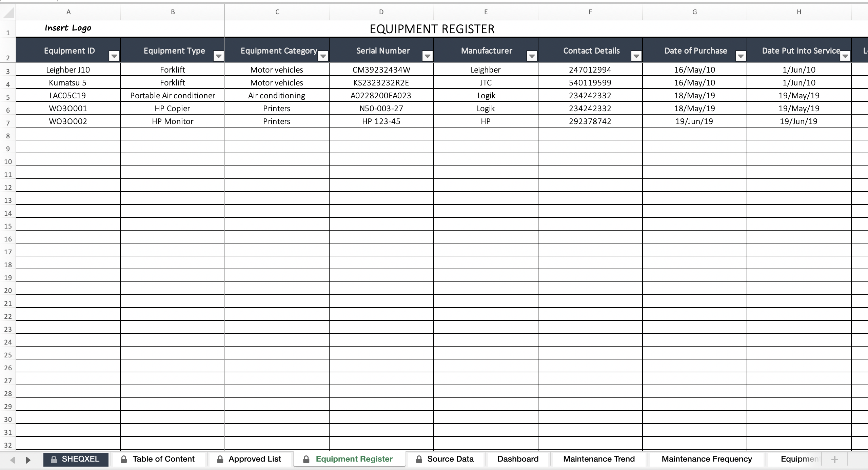Open the Contact Details filter dropdown
This screenshot has width=868, height=470.
click(636, 56)
